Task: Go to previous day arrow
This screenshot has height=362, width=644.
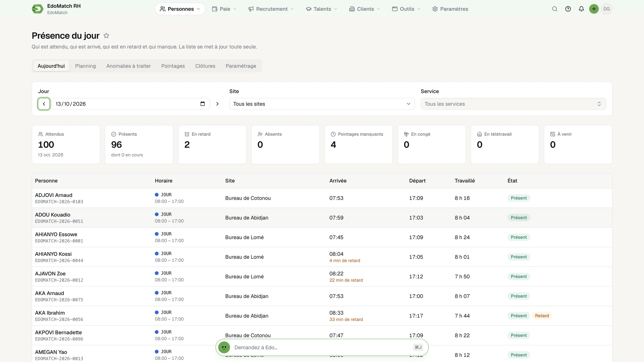Action: pos(44,104)
